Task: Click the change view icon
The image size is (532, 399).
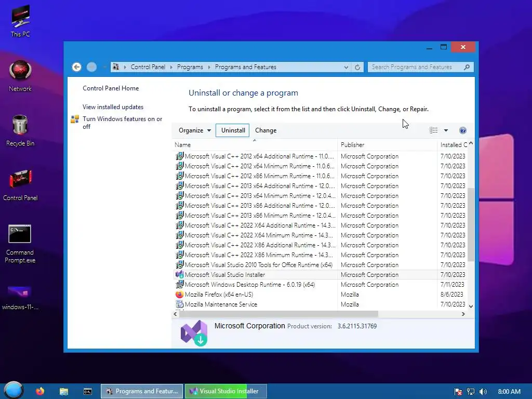Action: (x=434, y=130)
